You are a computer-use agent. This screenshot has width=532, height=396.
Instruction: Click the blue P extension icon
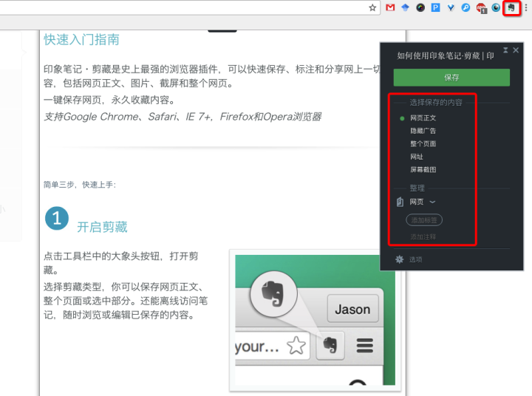click(435, 7)
